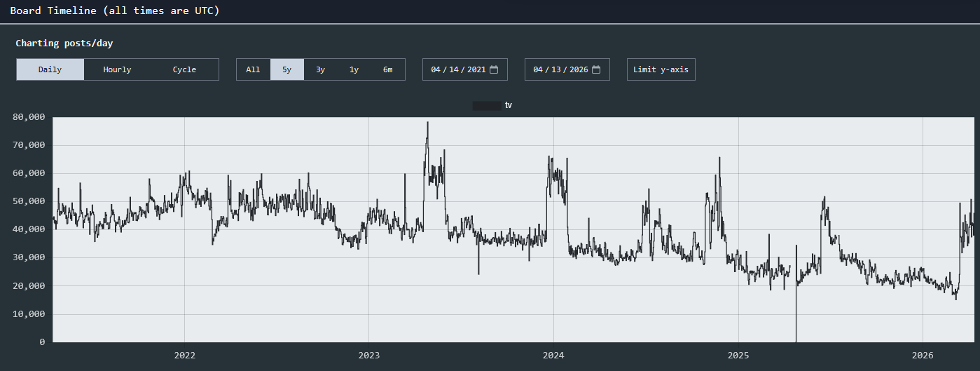Select the 1y time range
The height and width of the screenshot is (371, 980).
354,69
